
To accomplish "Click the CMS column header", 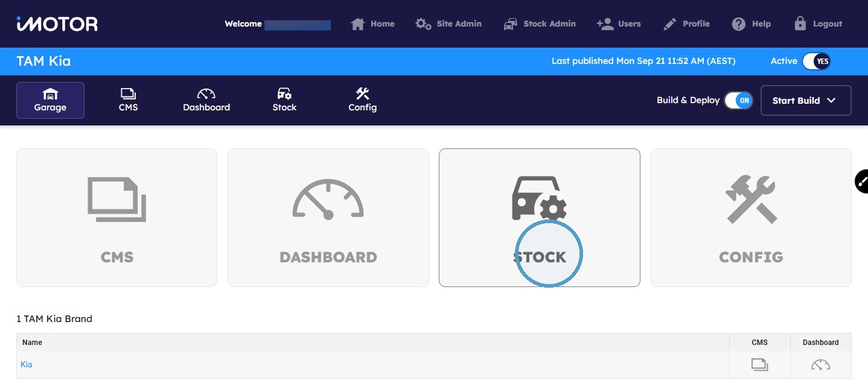I will click(x=759, y=342).
